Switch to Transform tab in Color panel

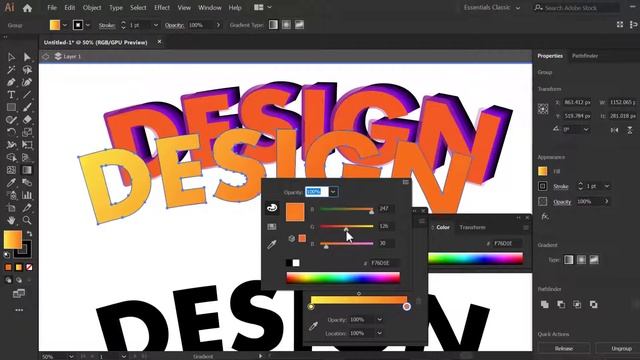[472, 227]
